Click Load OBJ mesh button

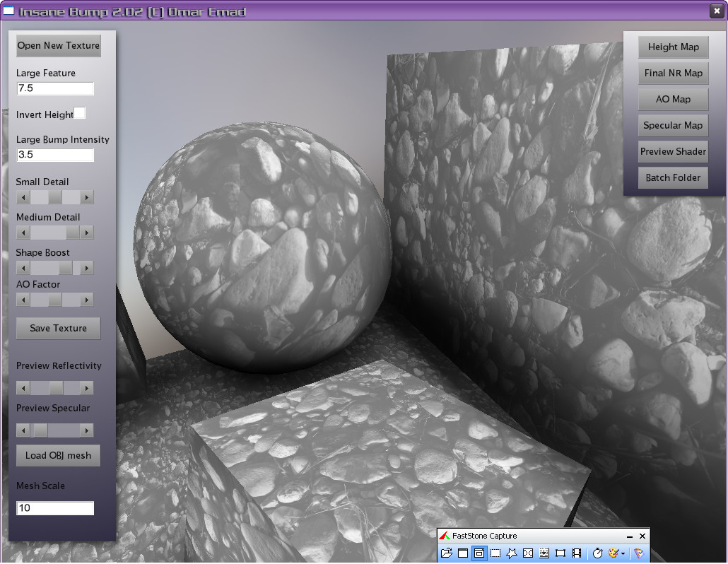pos(59,455)
